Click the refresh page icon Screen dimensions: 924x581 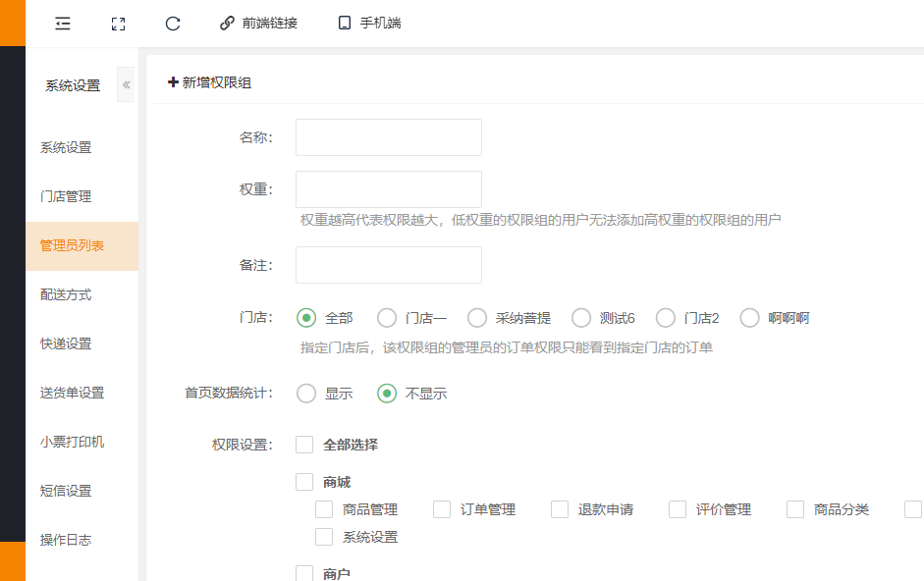coord(173,24)
